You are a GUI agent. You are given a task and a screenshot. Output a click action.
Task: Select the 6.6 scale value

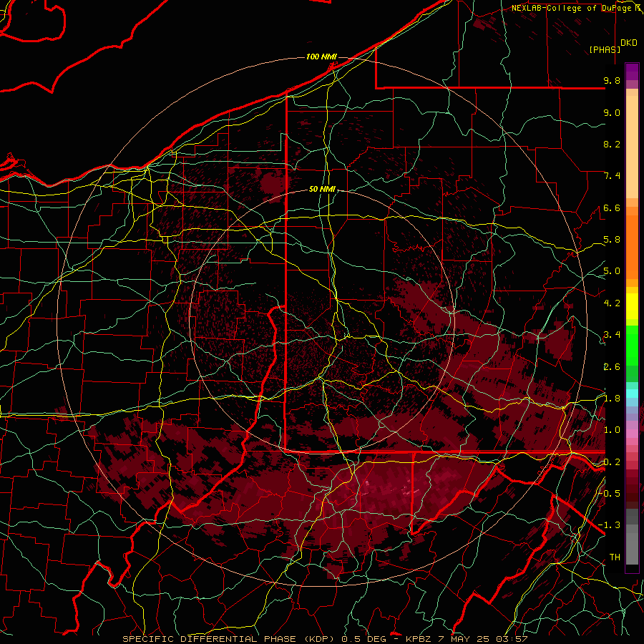(612, 208)
